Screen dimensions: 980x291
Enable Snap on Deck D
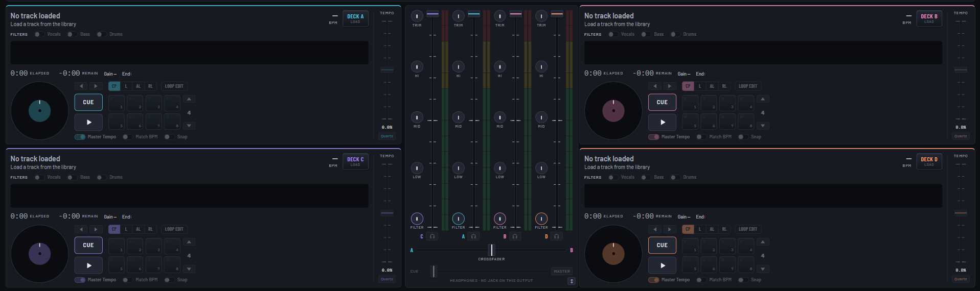743,280
